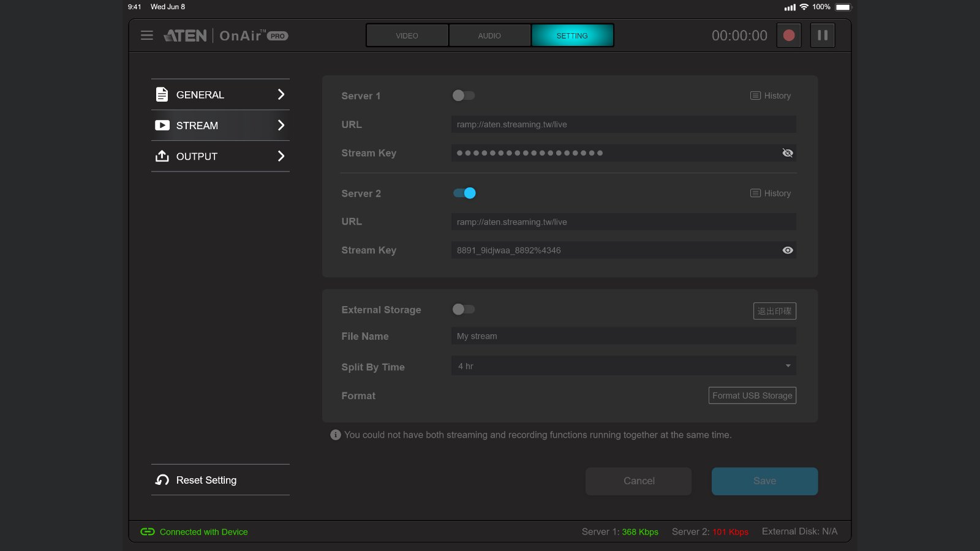The width and height of the screenshot is (980, 551).
Task: Click the File Name input field
Action: 624,336
